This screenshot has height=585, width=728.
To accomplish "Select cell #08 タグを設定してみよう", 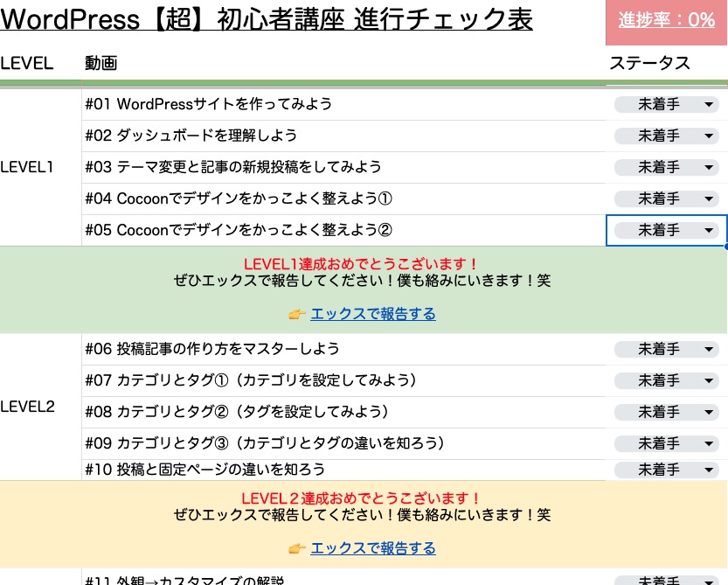I will (x=343, y=412).
